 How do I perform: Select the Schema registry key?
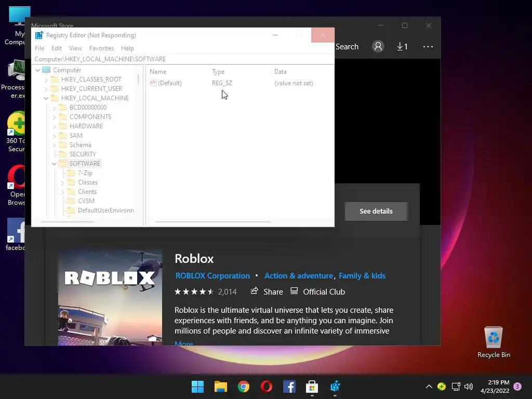tap(81, 145)
